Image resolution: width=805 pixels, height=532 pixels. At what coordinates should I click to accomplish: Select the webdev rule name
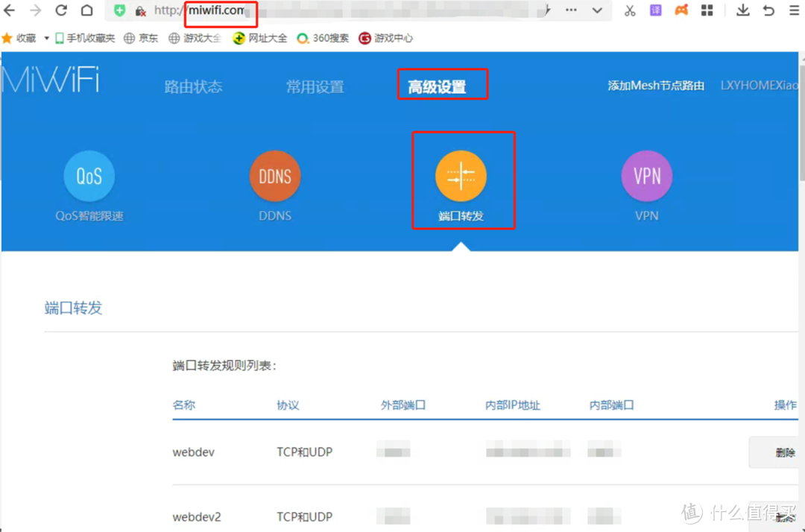click(x=194, y=452)
